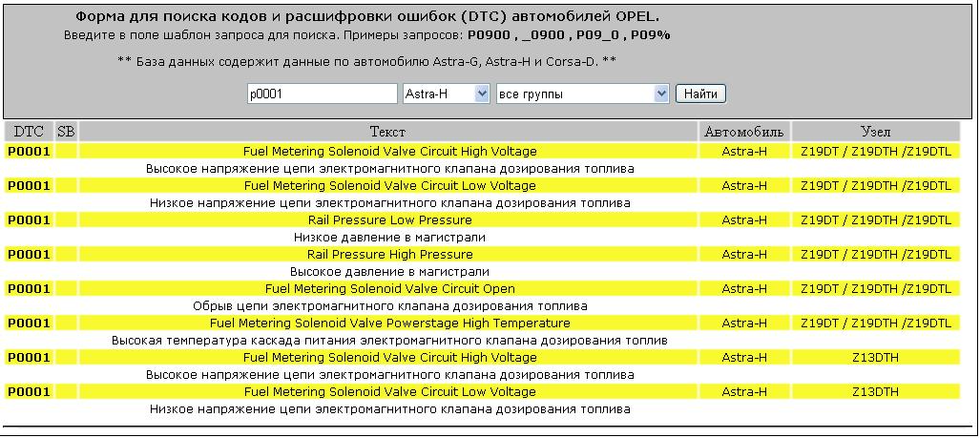Image resolution: width=980 pixels, height=438 pixels.
Task: Select the SB column header
Action: [x=66, y=131]
